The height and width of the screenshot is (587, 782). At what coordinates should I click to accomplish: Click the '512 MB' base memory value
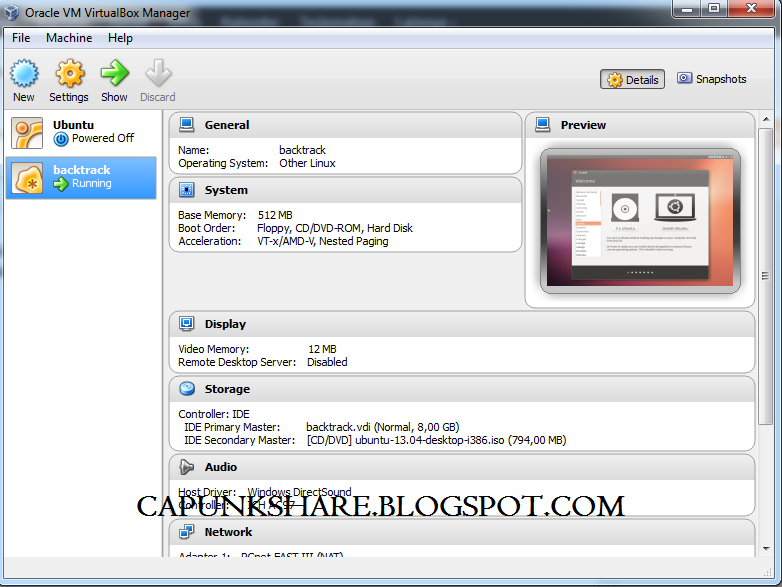click(x=275, y=215)
